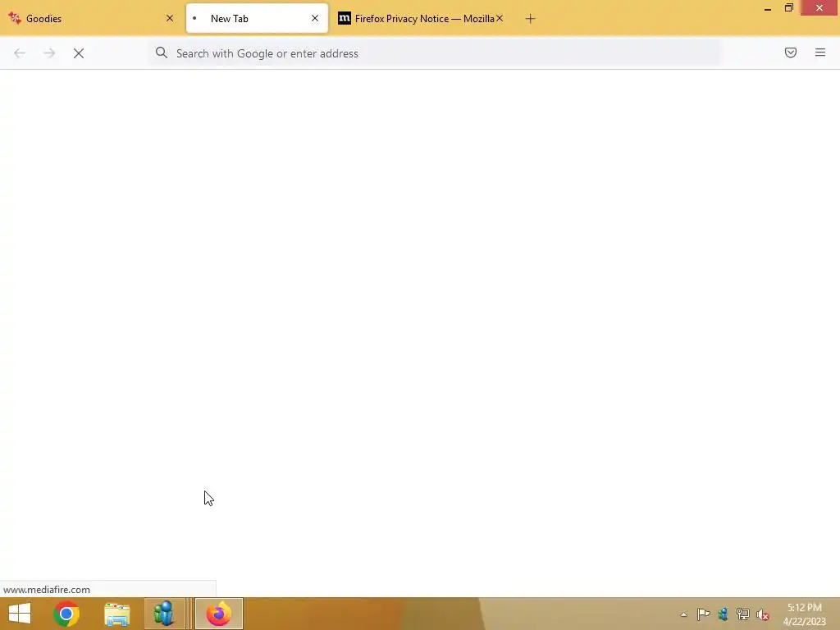The width and height of the screenshot is (840, 630).
Task: Click the messenger tray icon
Action: 724,614
